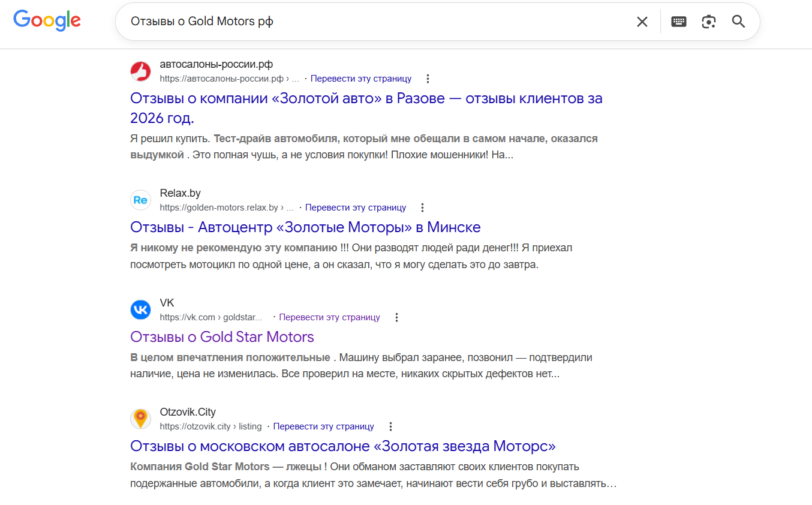Viewport: 812px width, 505px height.
Task: Open Автоцентр «Золотые Моторы» в Минске result
Action: (x=305, y=227)
